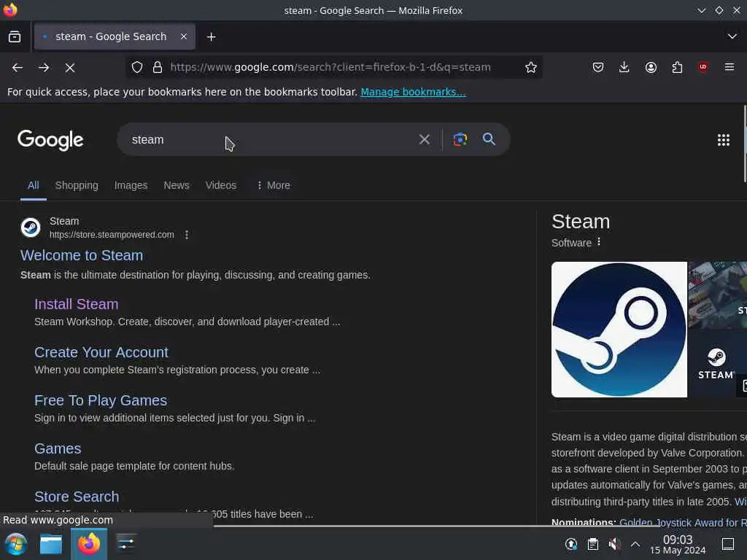Open the large Steam logo image

tap(619, 330)
